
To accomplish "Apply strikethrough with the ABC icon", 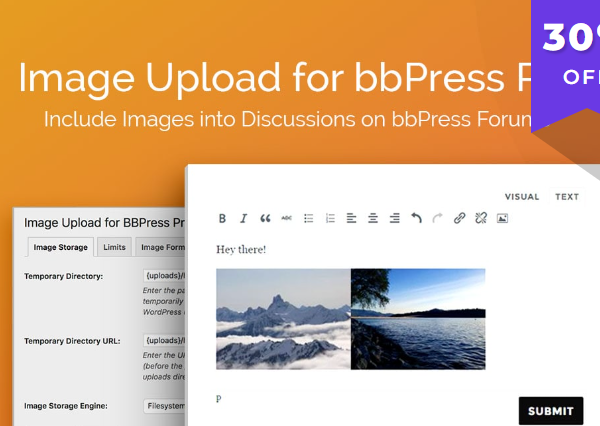I will click(x=286, y=218).
